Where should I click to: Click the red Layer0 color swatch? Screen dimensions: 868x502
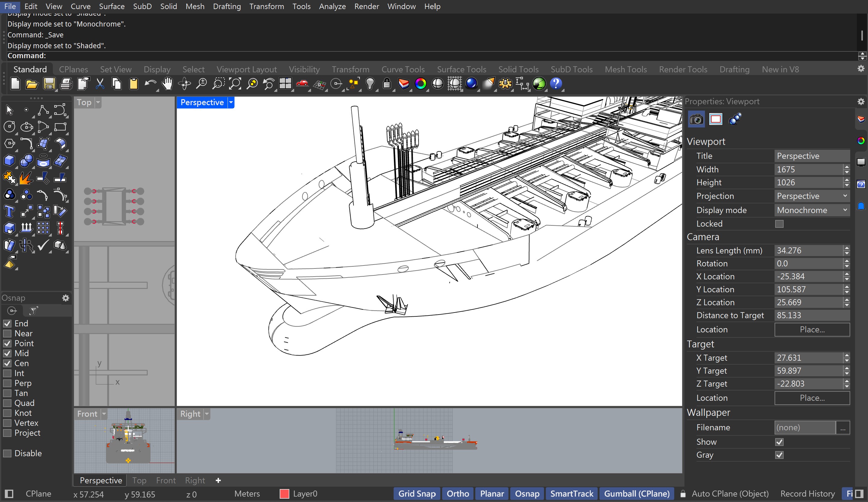(x=284, y=494)
